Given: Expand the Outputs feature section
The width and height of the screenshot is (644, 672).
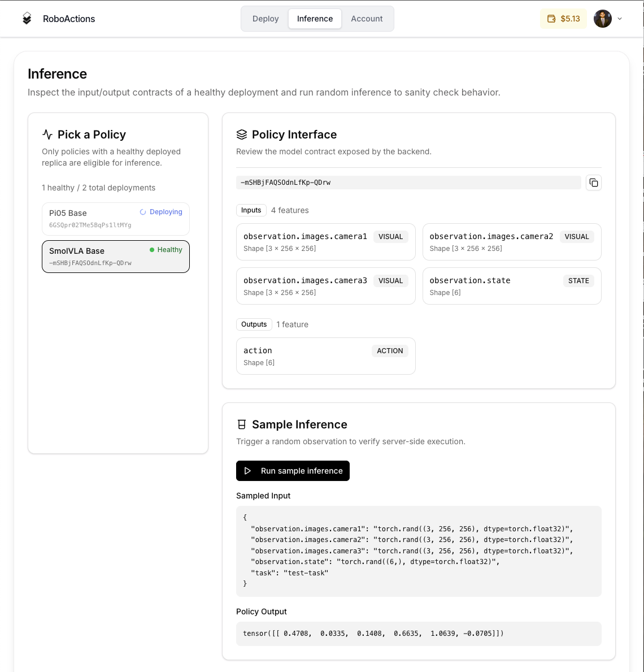Looking at the screenshot, I should click(x=254, y=324).
